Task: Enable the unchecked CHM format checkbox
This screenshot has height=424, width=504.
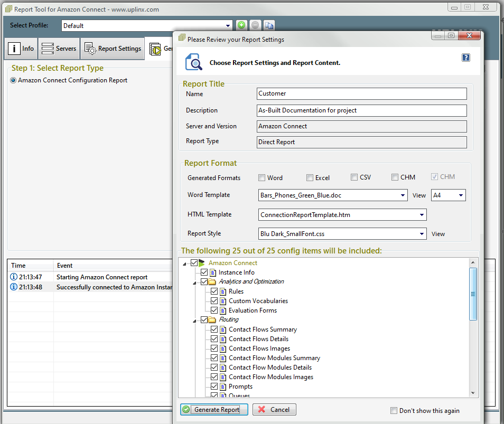Action: (x=395, y=177)
